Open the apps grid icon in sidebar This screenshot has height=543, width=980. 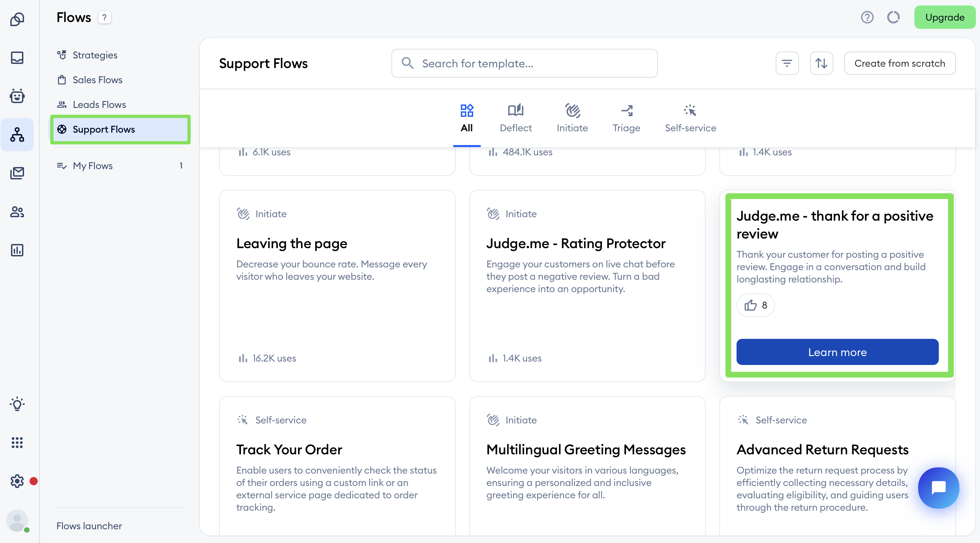17,442
